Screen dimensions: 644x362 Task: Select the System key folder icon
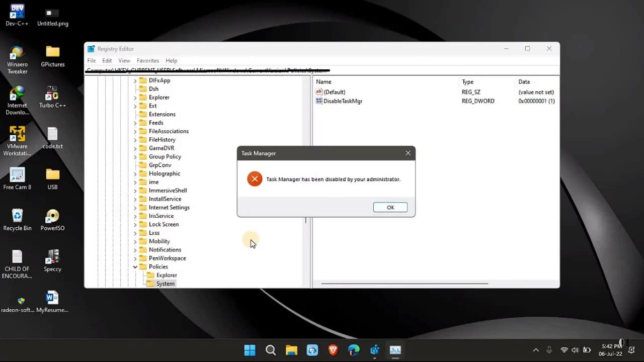pos(151,283)
